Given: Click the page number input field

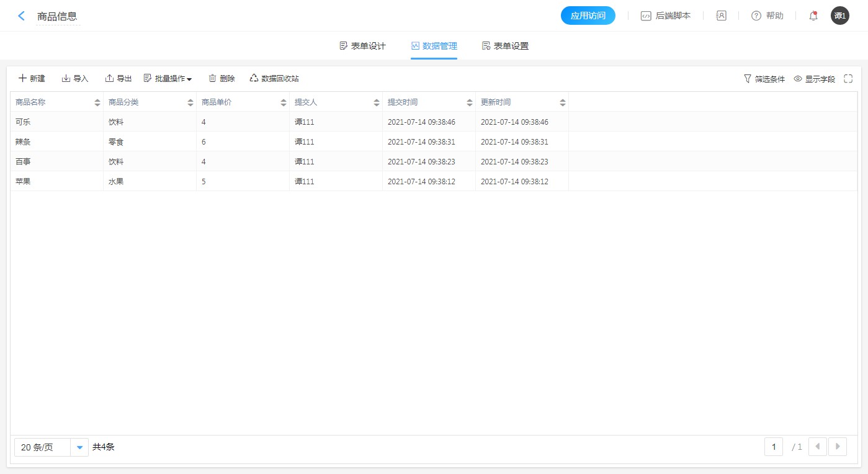Looking at the screenshot, I should point(773,447).
